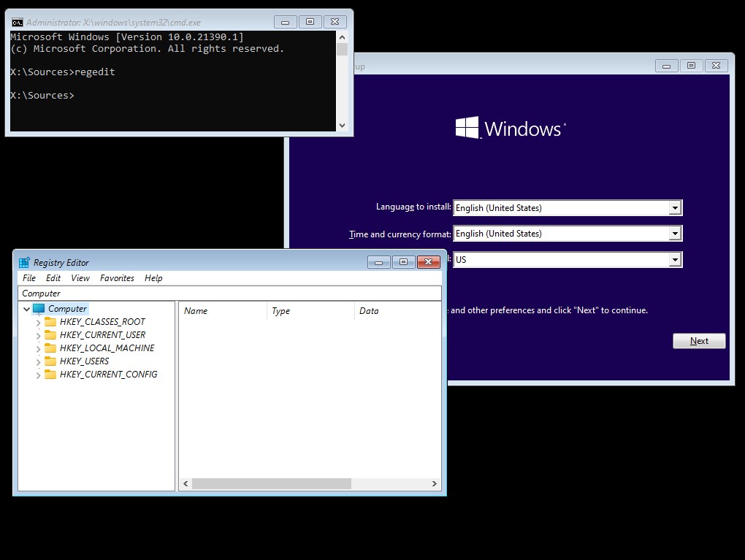Click the cmd scrollbar down arrow
Screen dimensions: 745x560
(342, 126)
